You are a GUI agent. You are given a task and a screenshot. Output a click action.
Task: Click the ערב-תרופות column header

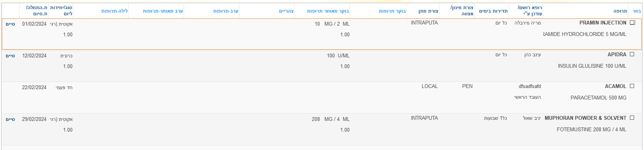[226, 11]
